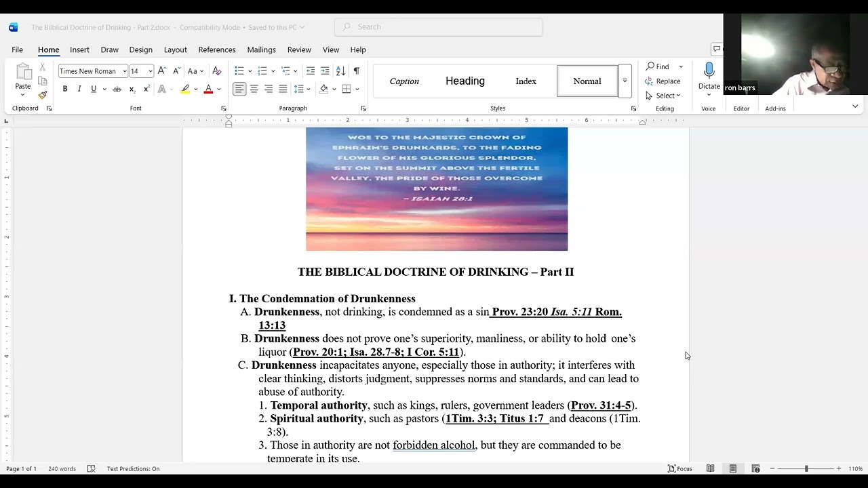Switch to the Draw tab

point(110,49)
